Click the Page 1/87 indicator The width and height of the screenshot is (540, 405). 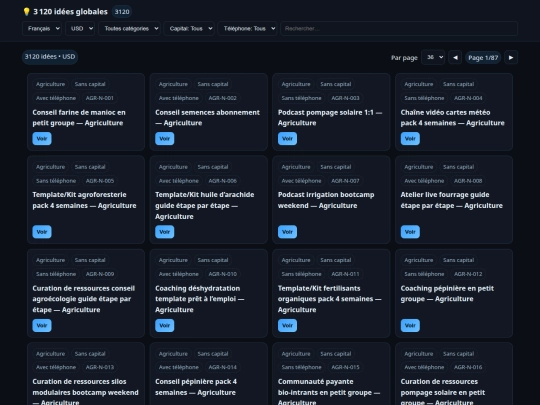click(x=483, y=58)
